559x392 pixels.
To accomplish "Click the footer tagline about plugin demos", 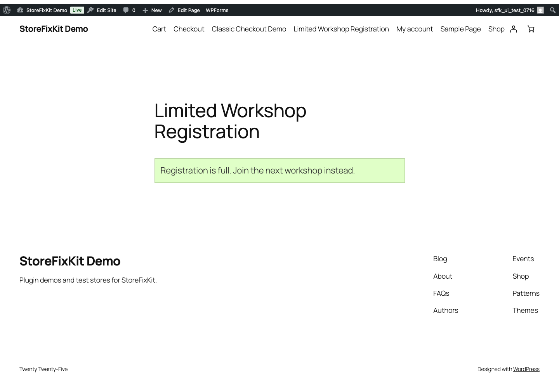I will tap(88, 280).
